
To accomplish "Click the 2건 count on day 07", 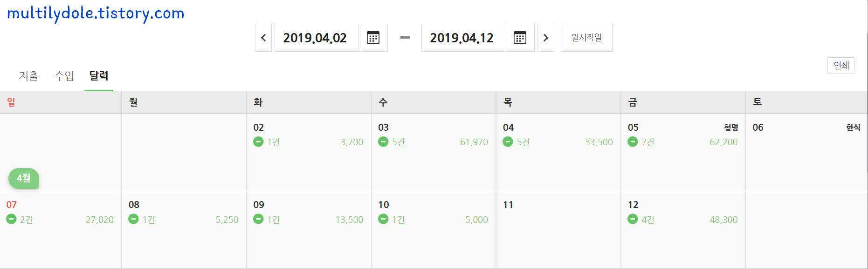I will (x=27, y=220).
